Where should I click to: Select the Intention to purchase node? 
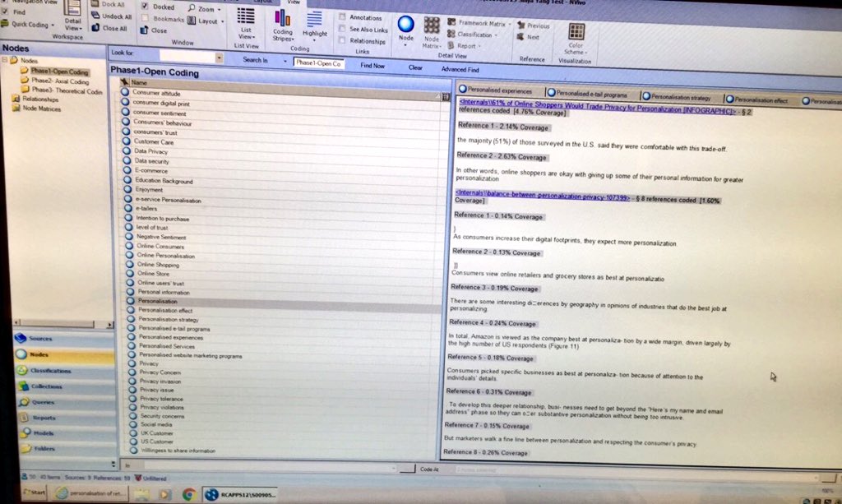tap(162, 219)
